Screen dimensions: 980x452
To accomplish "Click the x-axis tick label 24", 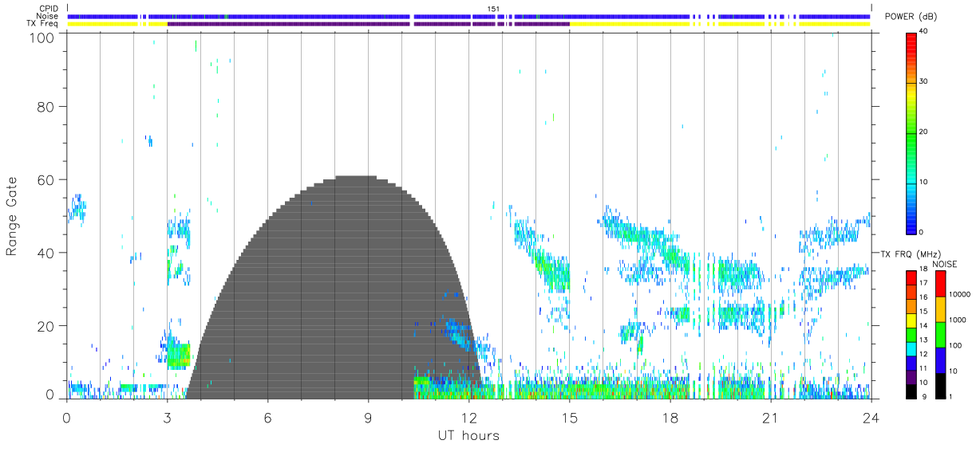I will 871,416.
